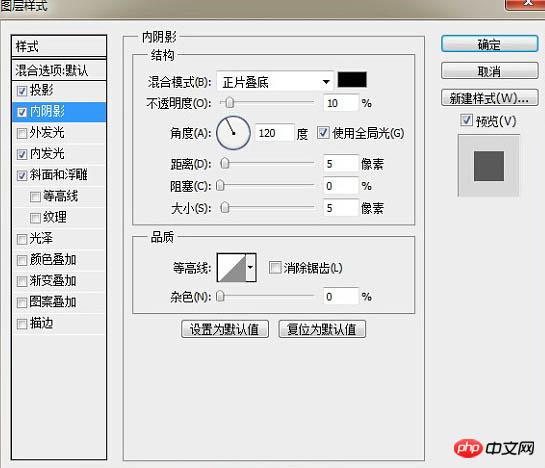Expand the contour picker arrow
The width and height of the screenshot is (545, 468).
point(251,267)
